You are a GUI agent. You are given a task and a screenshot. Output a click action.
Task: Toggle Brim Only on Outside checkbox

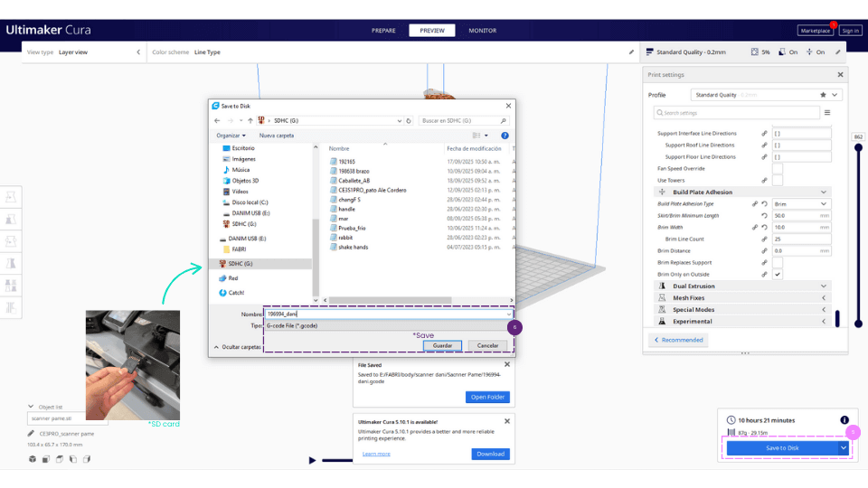point(777,274)
